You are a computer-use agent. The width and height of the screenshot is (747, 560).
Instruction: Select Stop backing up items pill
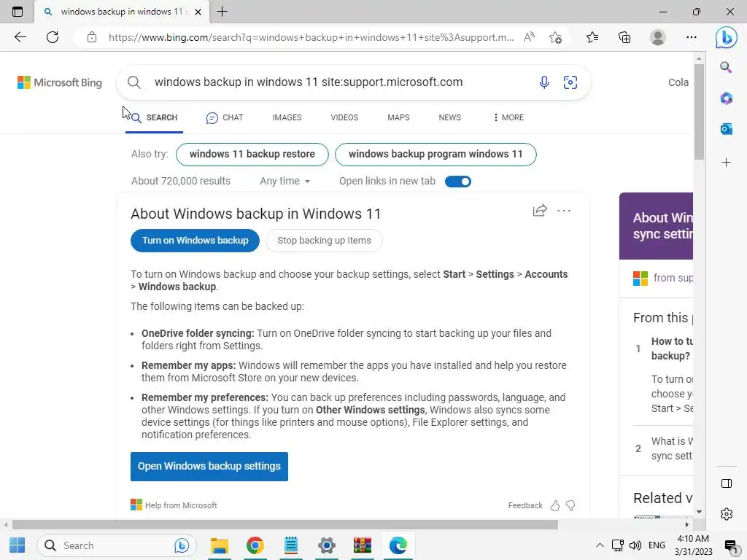tap(324, 241)
